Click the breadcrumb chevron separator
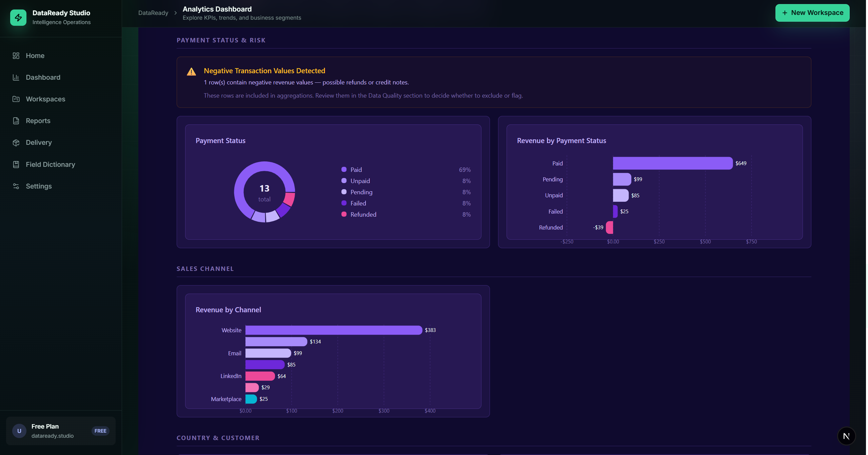This screenshot has height=455, width=868. tap(176, 13)
